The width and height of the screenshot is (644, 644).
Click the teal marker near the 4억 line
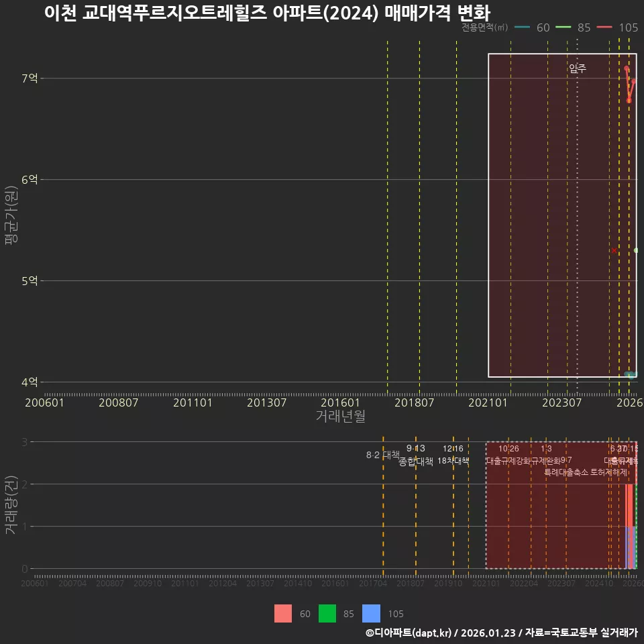click(629, 374)
